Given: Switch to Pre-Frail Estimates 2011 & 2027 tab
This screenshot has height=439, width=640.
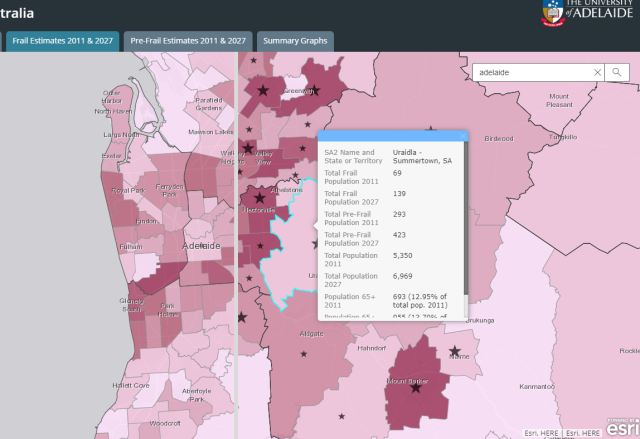Looking at the screenshot, I should 188,41.
